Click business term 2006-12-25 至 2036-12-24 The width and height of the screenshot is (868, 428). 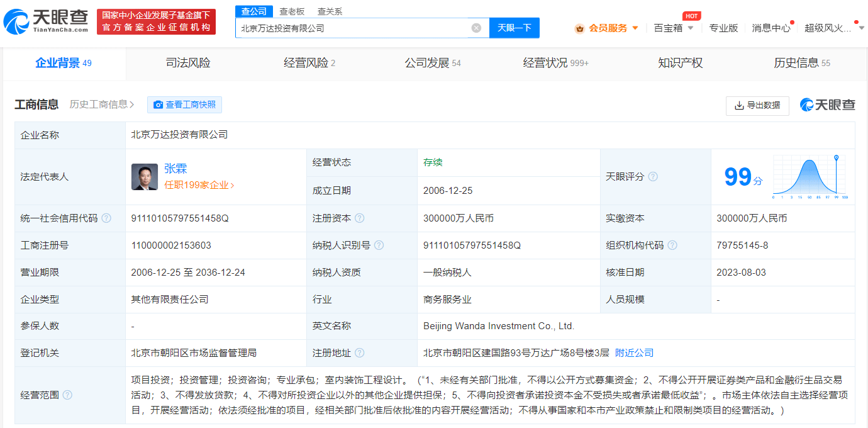tap(188, 273)
